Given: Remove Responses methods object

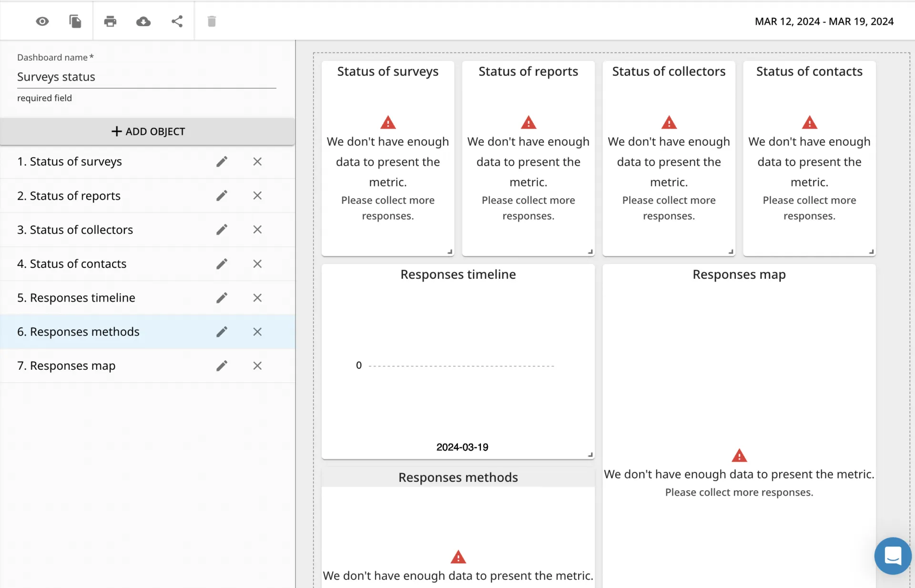Looking at the screenshot, I should coord(257,332).
